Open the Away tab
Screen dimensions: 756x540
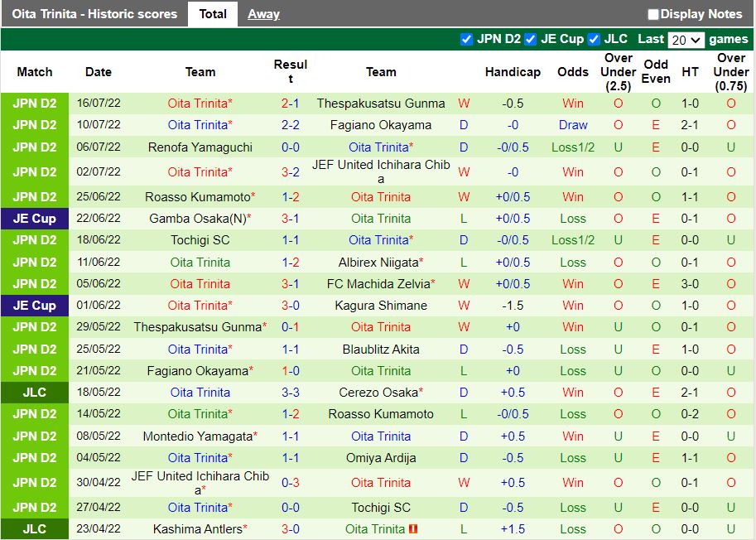[x=263, y=14]
